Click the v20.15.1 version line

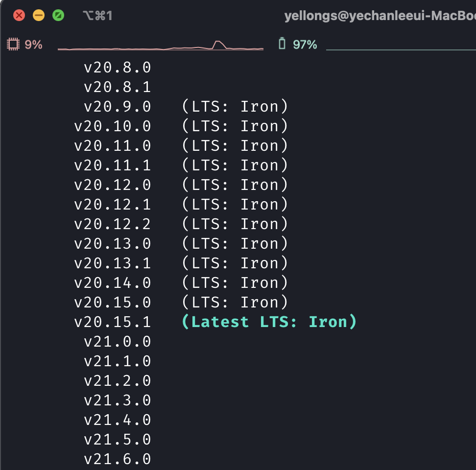pos(113,322)
